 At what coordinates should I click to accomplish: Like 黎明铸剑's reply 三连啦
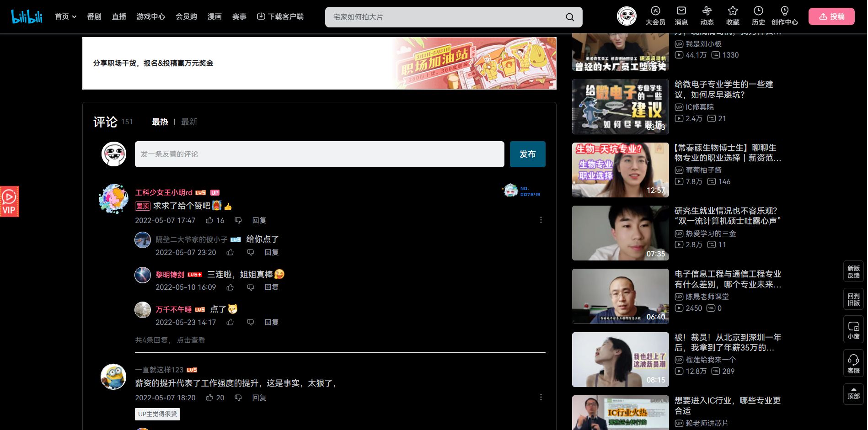(230, 287)
